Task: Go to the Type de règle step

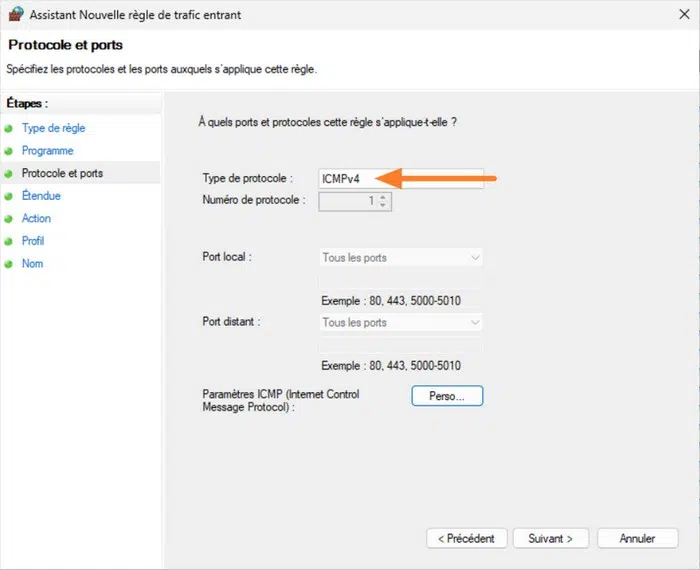Action: pos(53,129)
